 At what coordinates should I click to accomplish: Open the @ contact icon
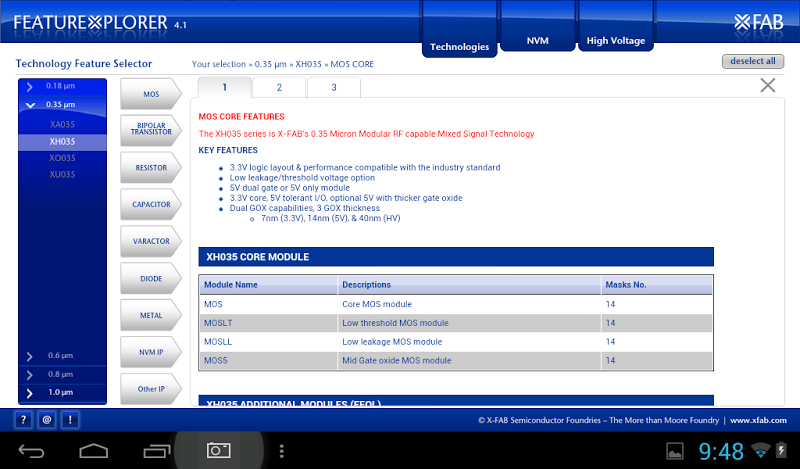(47, 420)
